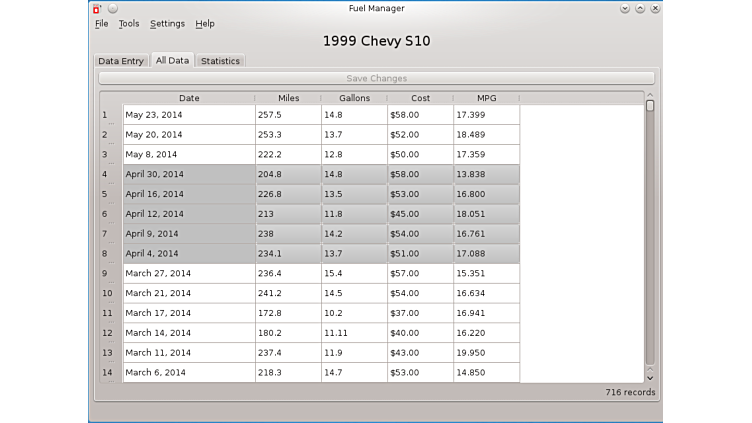The height and width of the screenshot is (423, 752).
Task: Click the scrollbar up arrow
Action: coord(650,96)
